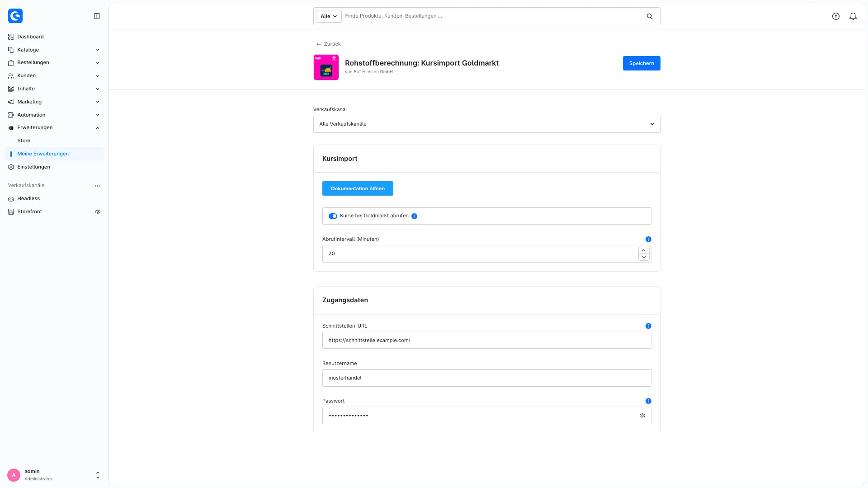Open the Alle search filter dropdown
Screen dimensions: 868x488
click(x=329, y=16)
